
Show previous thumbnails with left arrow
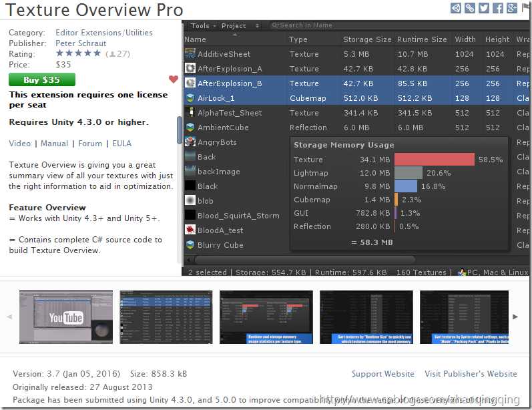pos(9,317)
